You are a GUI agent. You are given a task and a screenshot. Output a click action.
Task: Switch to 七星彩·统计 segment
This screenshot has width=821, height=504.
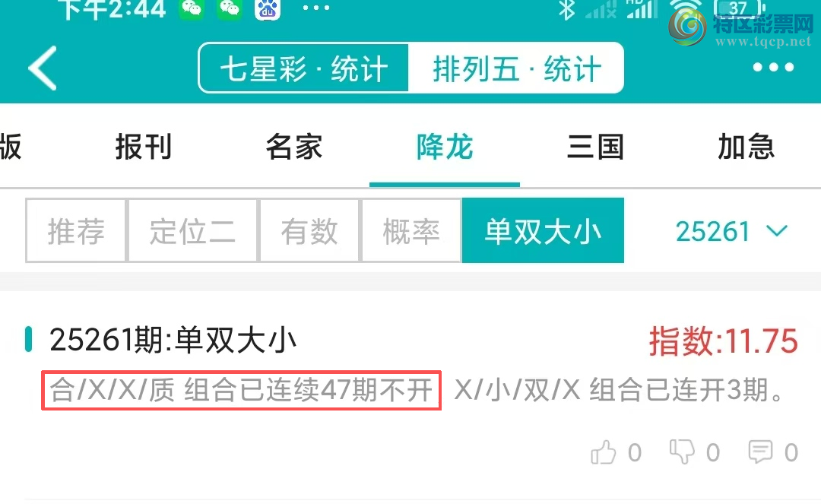coord(303,68)
